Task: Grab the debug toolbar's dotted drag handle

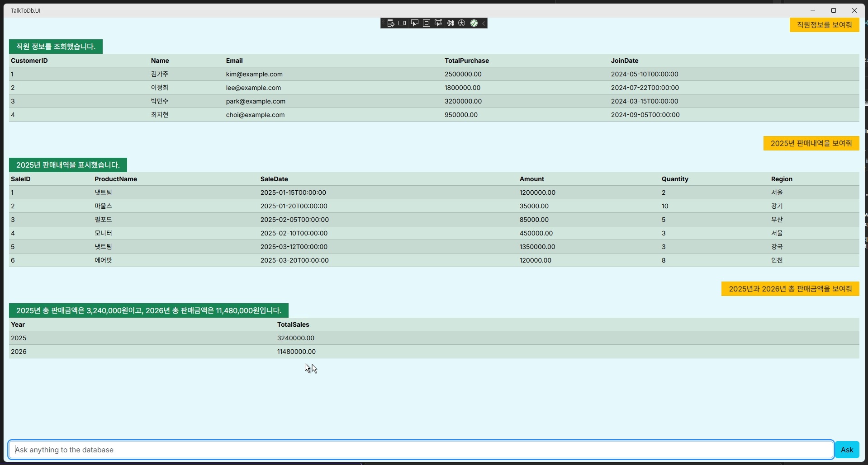Action: click(x=383, y=23)
